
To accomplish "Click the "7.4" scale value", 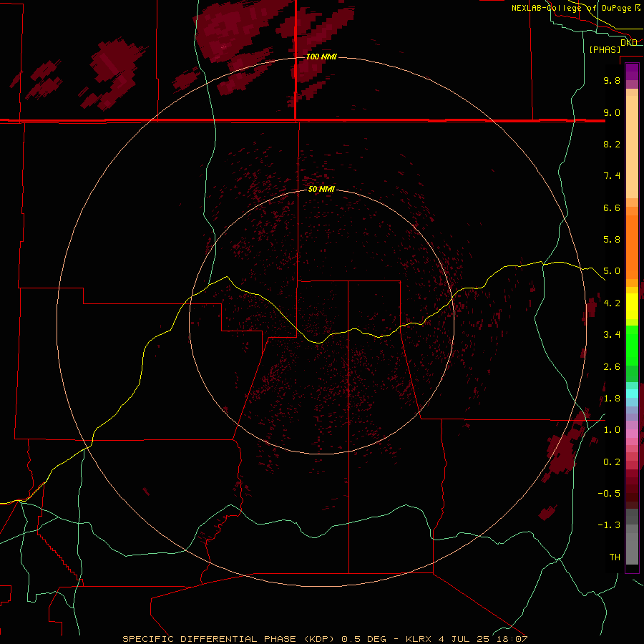I will tap(612, 176).
